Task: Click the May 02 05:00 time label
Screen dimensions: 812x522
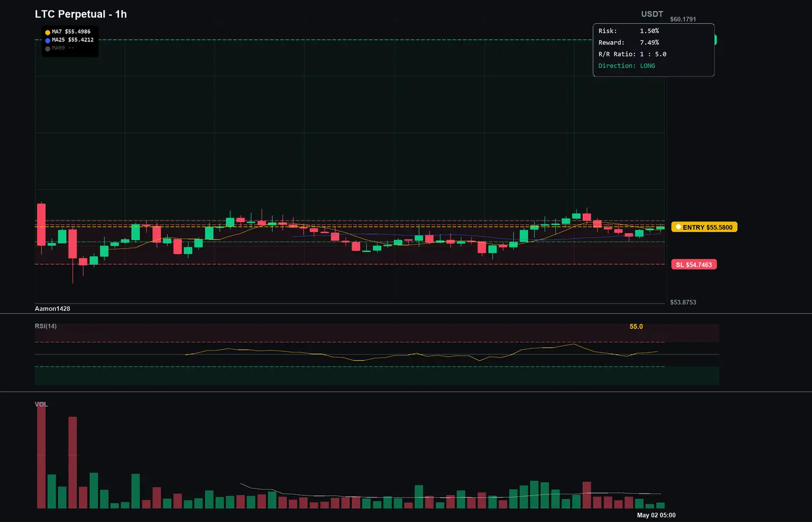Action: tap(656, 515)
